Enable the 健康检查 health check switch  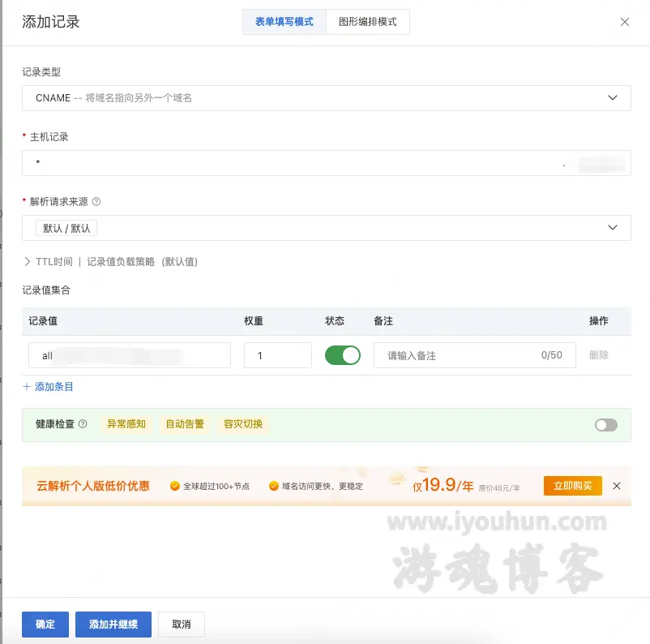coord(605,424)
